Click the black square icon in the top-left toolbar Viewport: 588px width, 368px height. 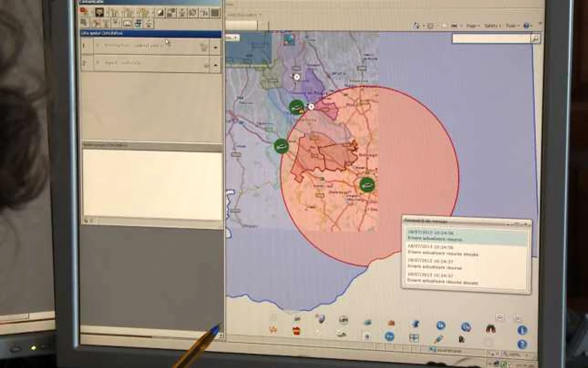215,13
